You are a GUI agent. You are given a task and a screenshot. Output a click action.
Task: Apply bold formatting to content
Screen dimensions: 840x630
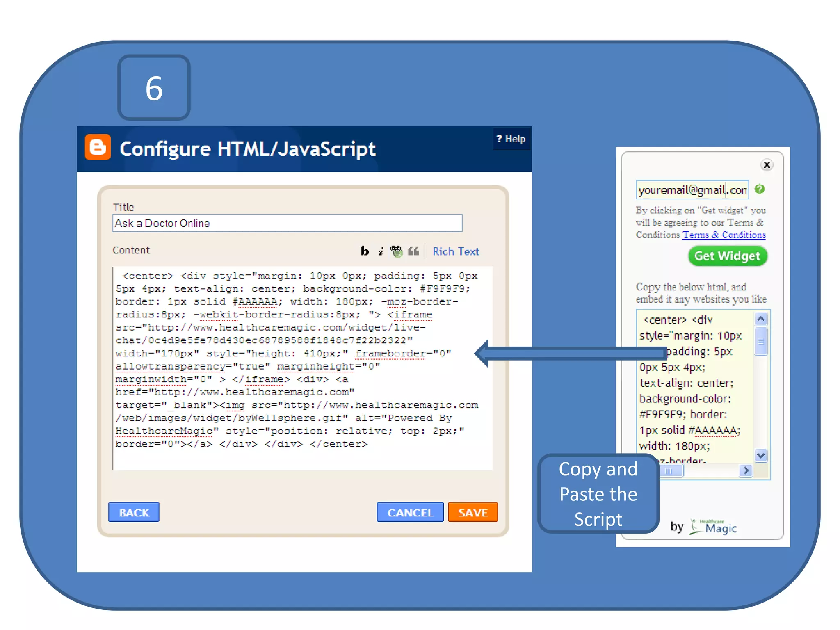point(365,251)
